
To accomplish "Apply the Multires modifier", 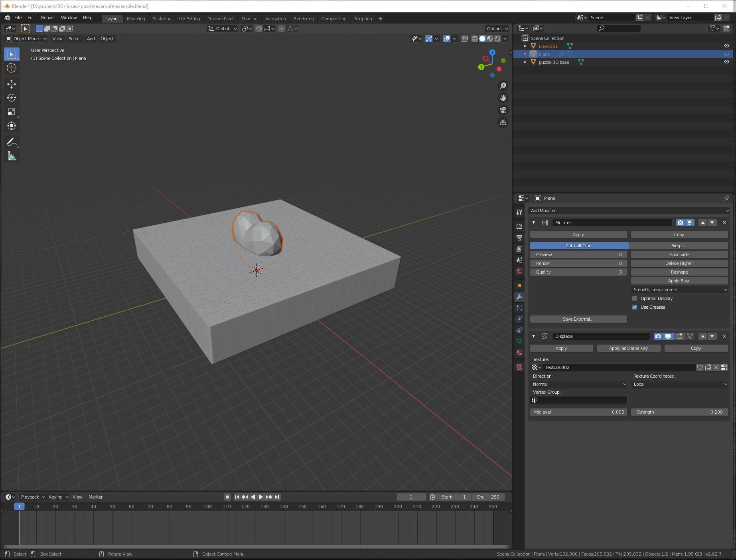I will point(578,235).
